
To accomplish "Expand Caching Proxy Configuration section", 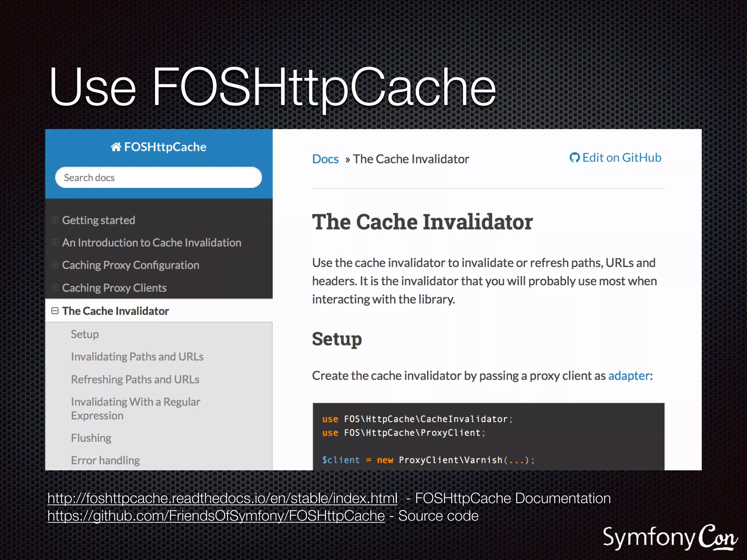I will point(55,265).
